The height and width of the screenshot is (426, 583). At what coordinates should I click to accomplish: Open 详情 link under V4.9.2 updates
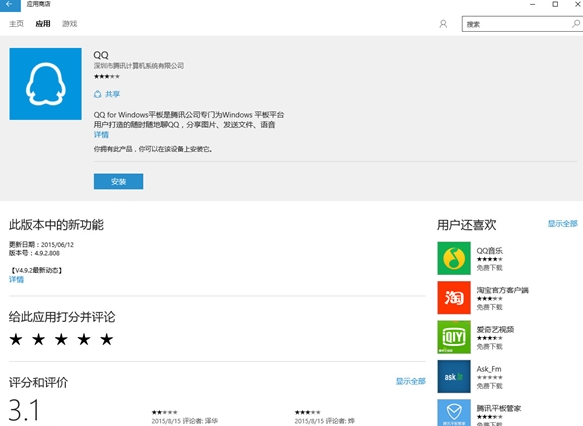[x=16, y=280]
